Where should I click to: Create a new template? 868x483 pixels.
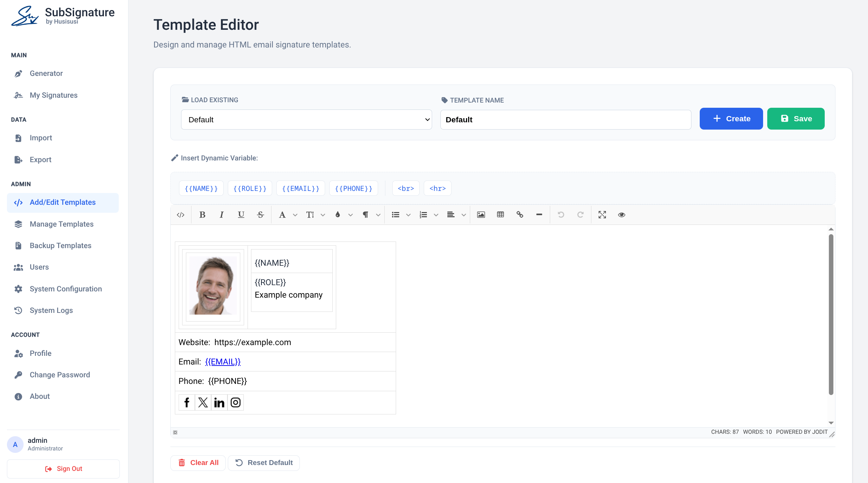731,118
